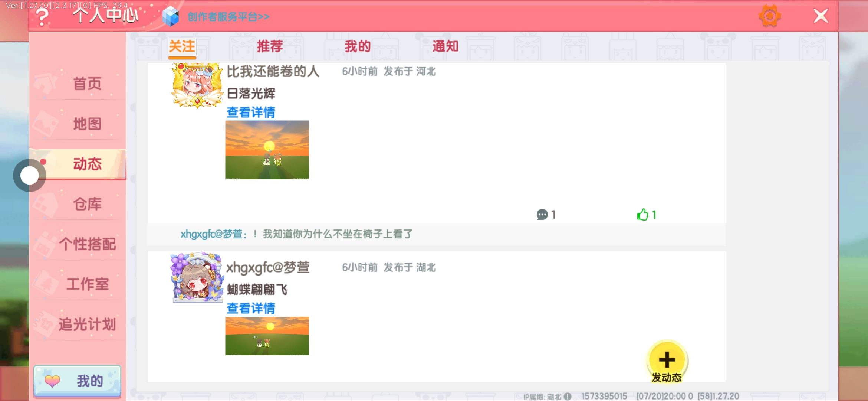
Task: Open 仓库 in the left sidebar
Action: [x=87, y=204]
